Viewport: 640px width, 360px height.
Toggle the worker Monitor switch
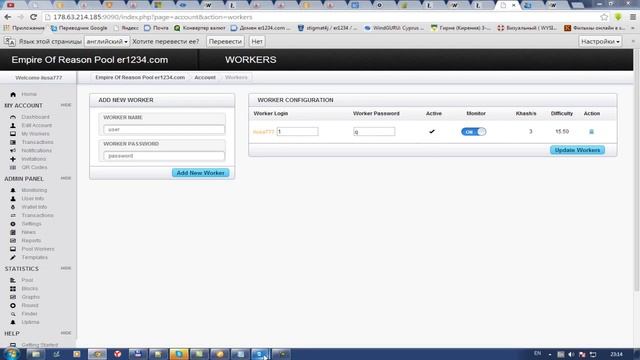473,132
